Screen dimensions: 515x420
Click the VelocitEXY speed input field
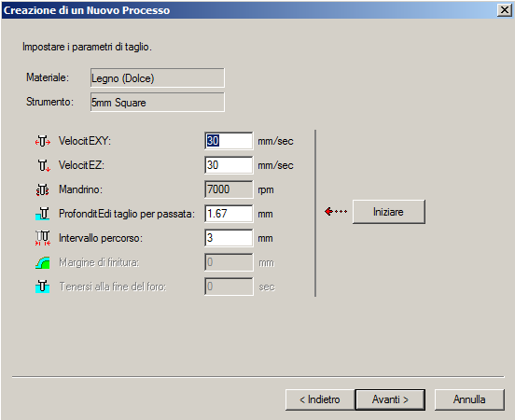point(229,141)
